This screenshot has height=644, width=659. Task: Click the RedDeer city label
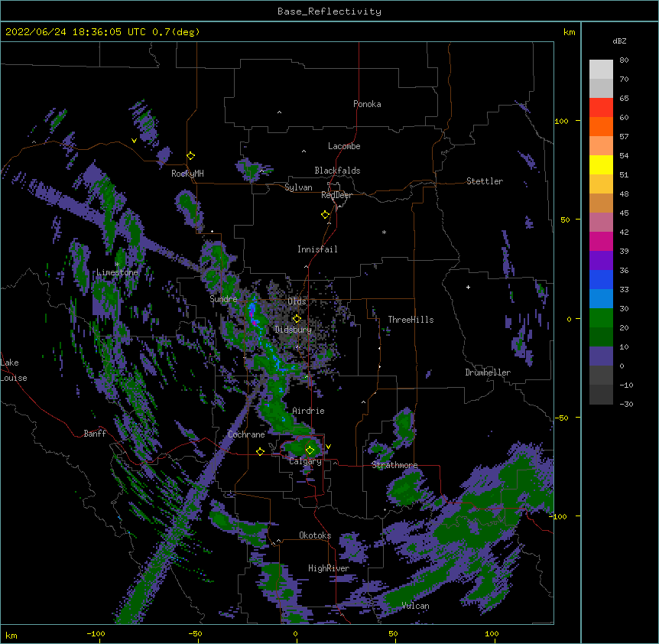pyautogui.click(x=336, y=195)
